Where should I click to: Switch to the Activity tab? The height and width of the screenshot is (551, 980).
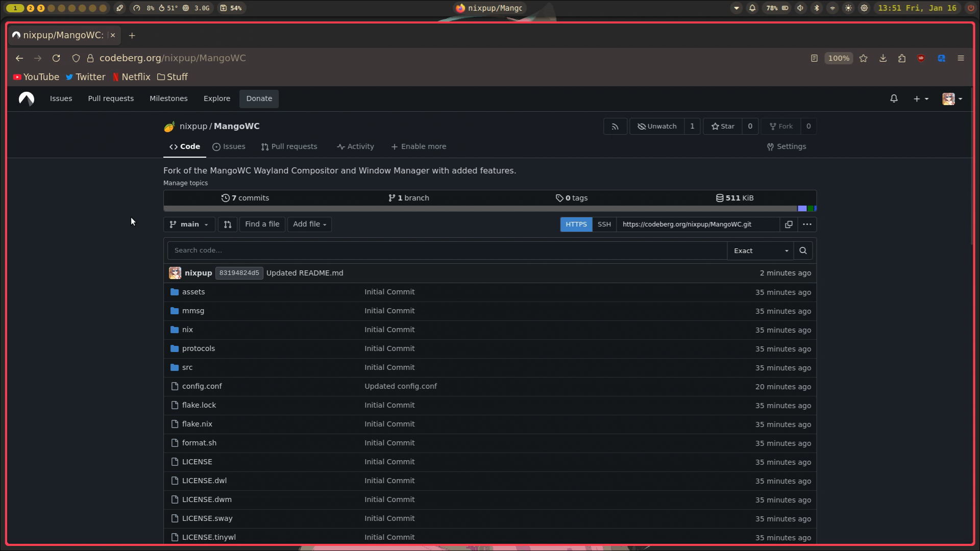coord(355,146)
